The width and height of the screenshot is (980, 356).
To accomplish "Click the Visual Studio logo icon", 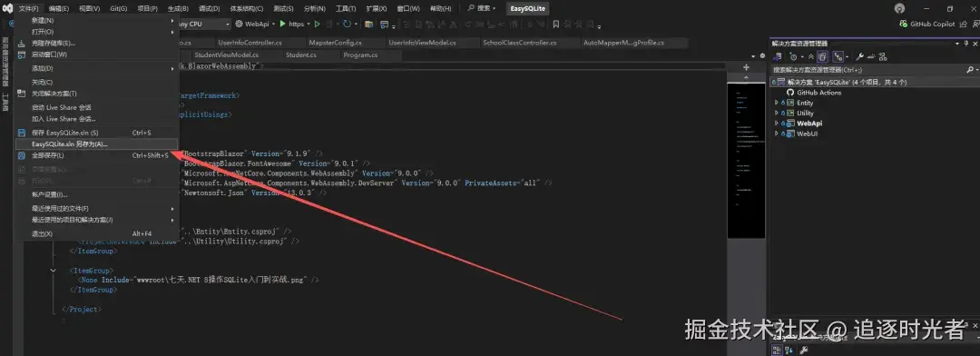I will point(7,9).
